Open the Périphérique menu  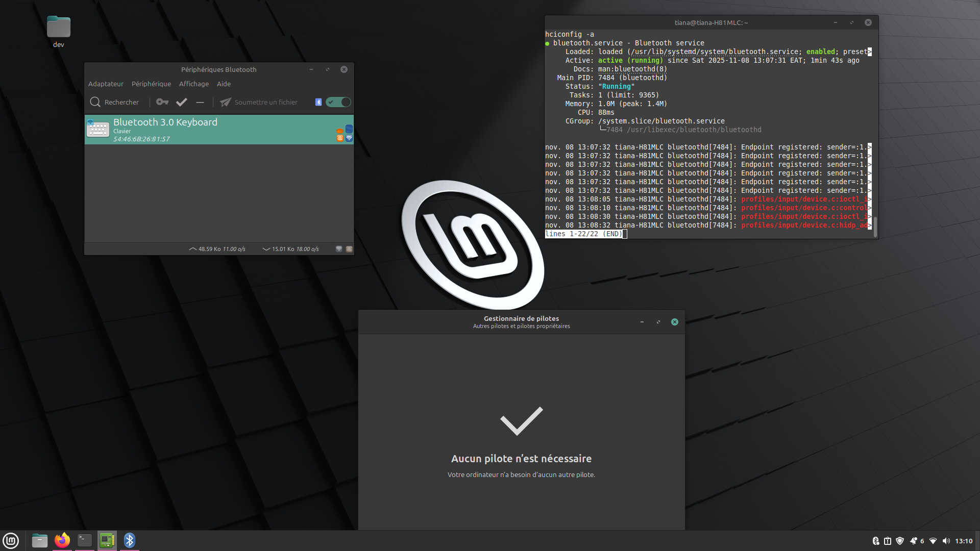tap(151, 84)
